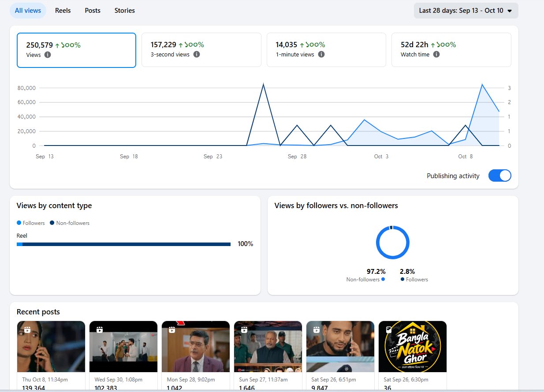Viewport: 544px width, 392px height.
Task: Click the Sep 28 label on chart axis
Action: (297, 157)
